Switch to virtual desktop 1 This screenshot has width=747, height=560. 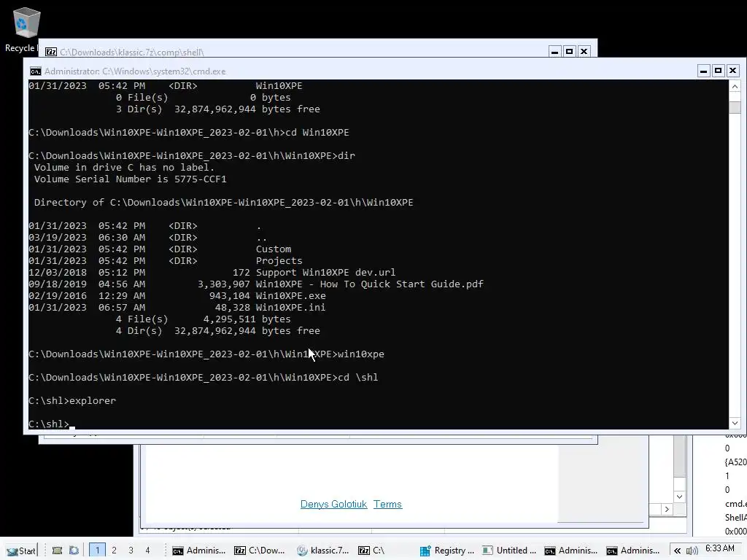[97, 551]
